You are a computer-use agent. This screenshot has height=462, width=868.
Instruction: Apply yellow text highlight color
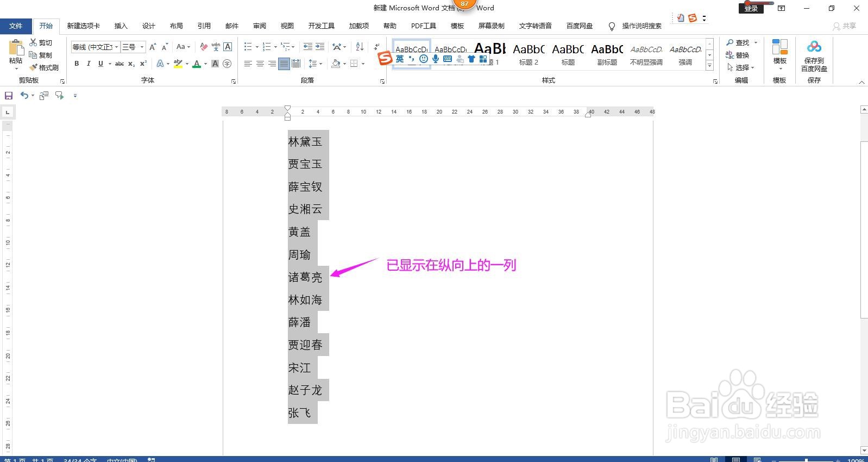click(x=178, y=64)
